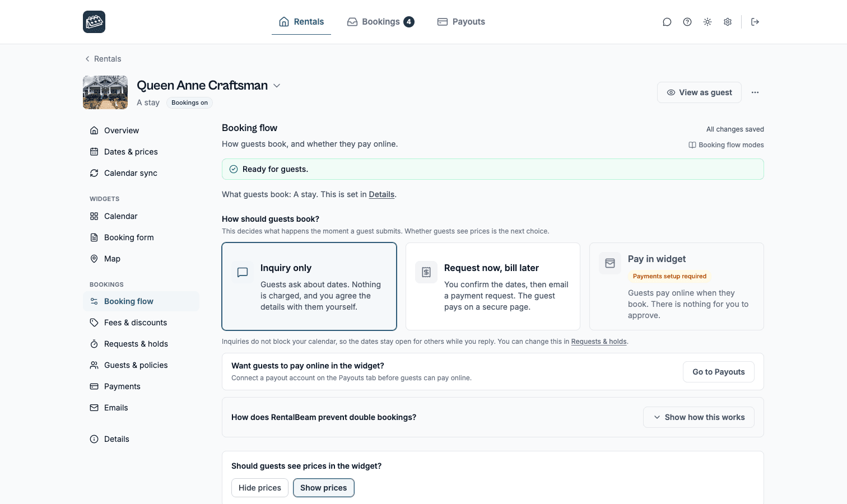Switch to the Bookings tab

click(381, 22)
